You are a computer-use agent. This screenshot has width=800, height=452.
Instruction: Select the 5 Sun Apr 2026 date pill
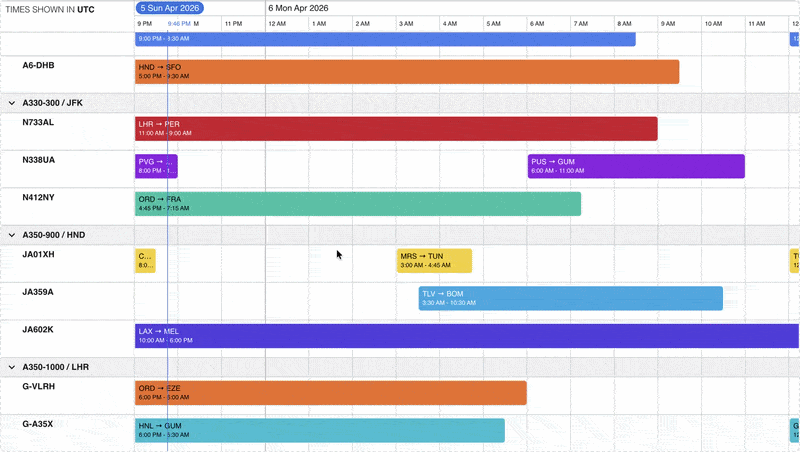pyautogui.click(x=170, y=8)
